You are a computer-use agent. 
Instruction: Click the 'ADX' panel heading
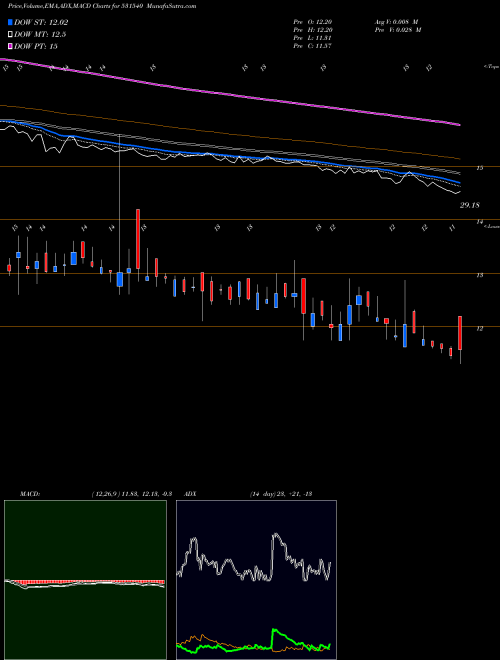[190, 494]
